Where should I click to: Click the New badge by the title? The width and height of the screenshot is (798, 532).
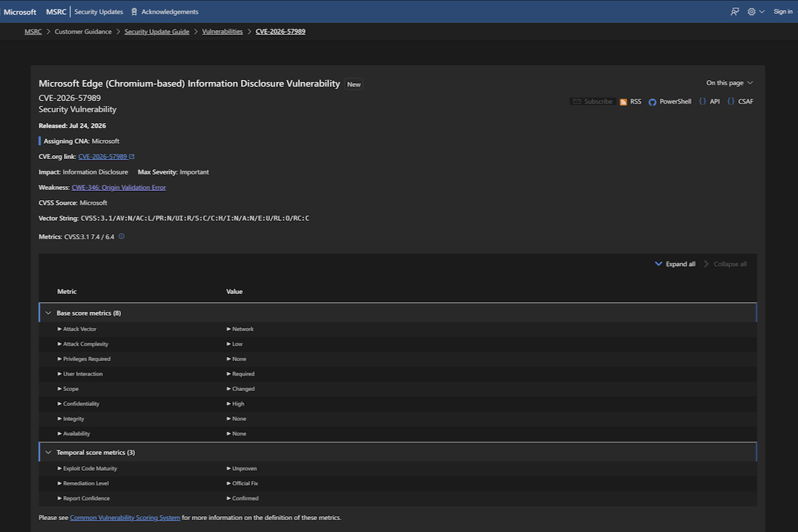click(x=354, y=84)
